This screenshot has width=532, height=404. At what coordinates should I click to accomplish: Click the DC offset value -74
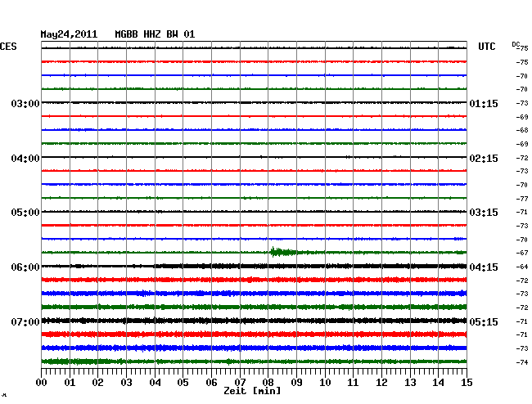tap(522, 362)
